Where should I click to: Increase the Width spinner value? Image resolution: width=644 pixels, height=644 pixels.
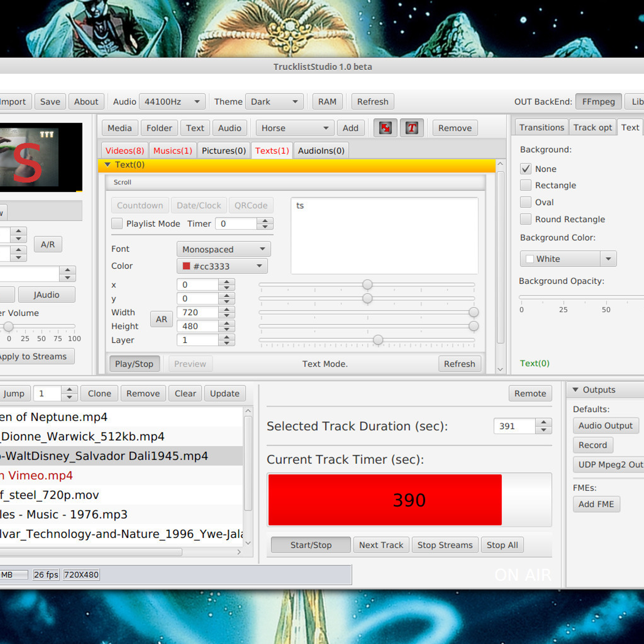[227, 309]
